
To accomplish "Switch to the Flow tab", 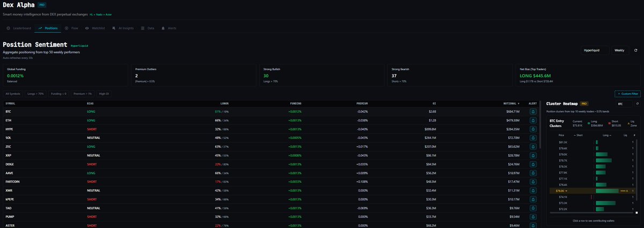I will click(x=71, y=27).
